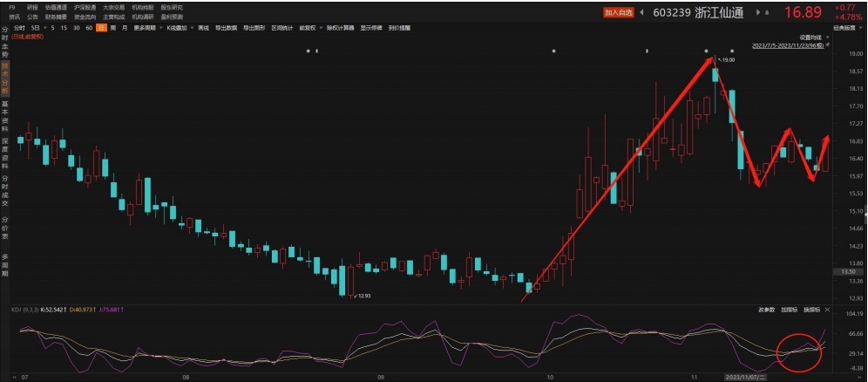Open 财务摘要 in the top menu

tap(56, 17)
